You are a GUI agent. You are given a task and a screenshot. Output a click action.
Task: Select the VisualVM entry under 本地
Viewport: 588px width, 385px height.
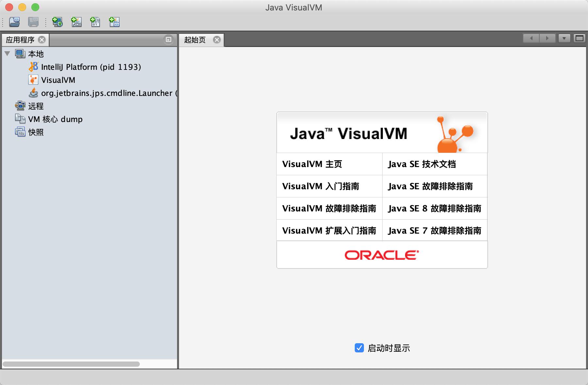coord(58,80)
